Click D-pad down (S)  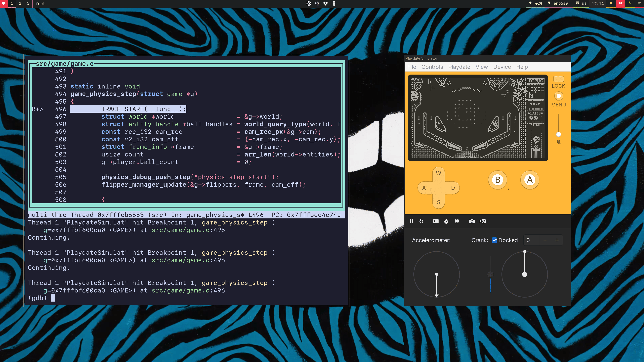(x=438, y=202)
